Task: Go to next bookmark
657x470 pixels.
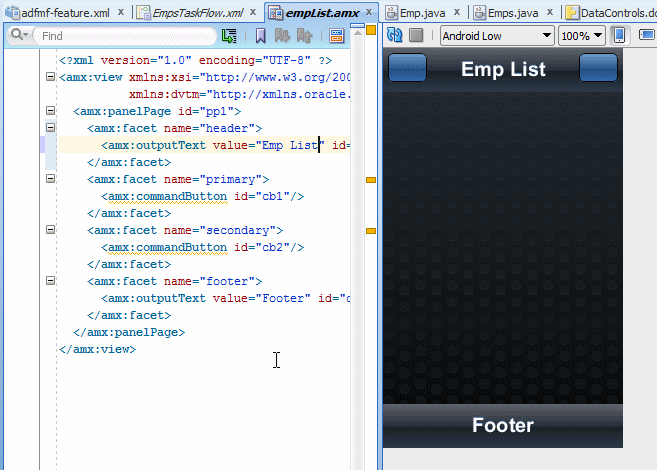Action: [x=282, y=36]
